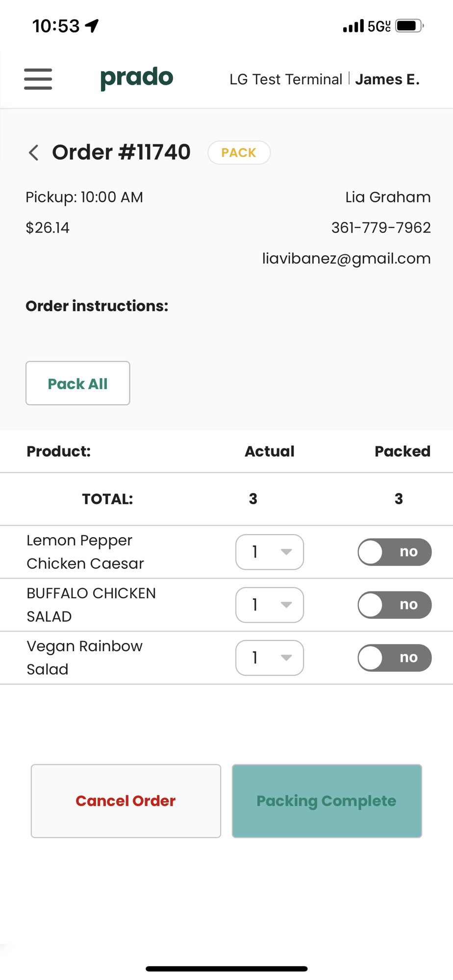Click the Pack All button
This screenshot has height=980, width=453.
pyautogui.click(x=78, y=383)
